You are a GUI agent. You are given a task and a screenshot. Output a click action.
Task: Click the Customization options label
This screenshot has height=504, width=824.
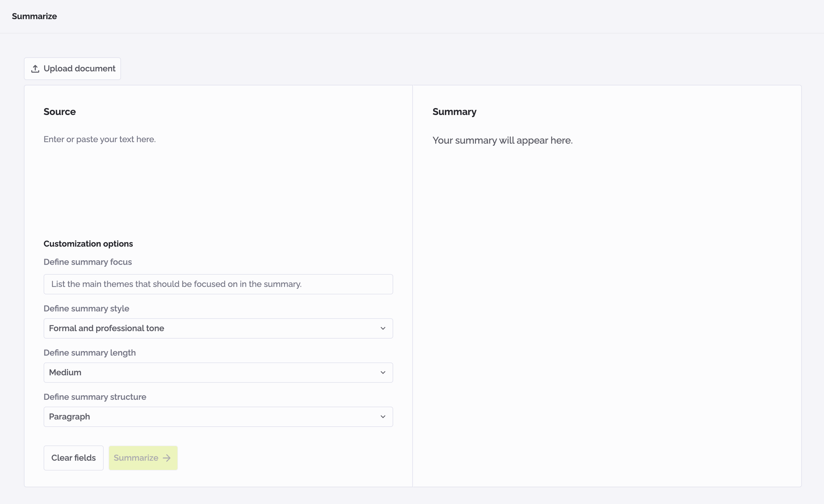88,243
